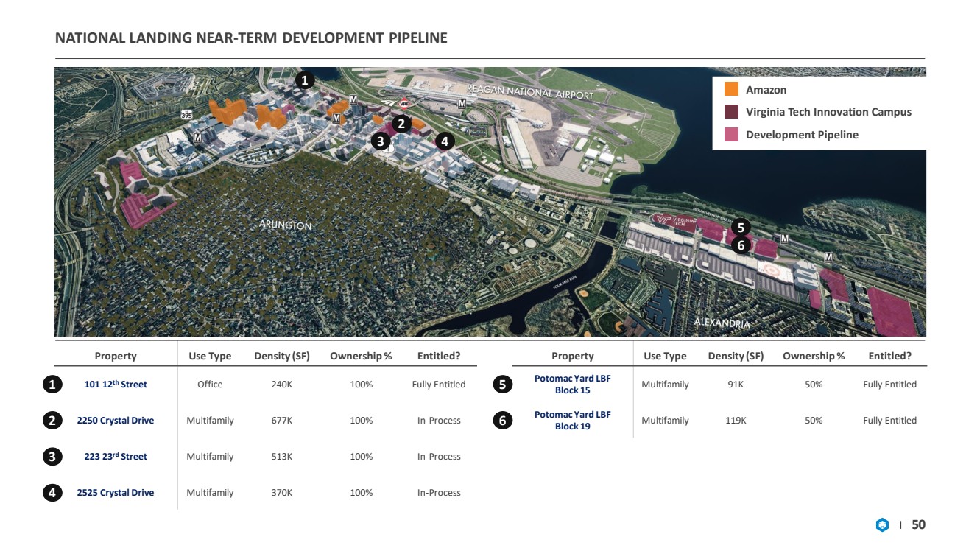This screenshot has width=980, height=551.
Task: Click map marker 1 near the airport
Action: 305,80
